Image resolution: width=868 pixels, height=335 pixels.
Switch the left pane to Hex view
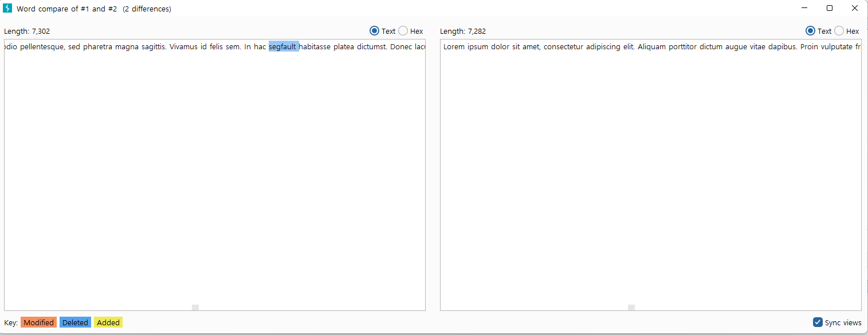(x=403, y=31)
